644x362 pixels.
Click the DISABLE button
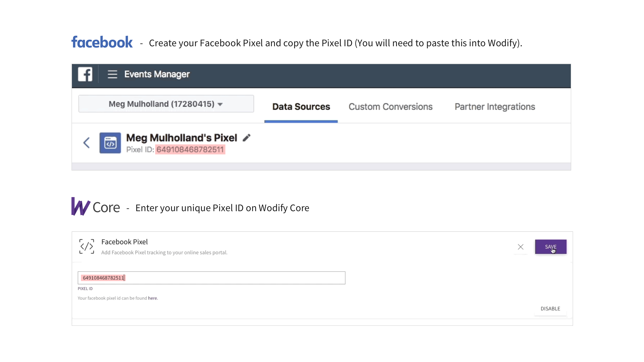(x=550, y=308)
